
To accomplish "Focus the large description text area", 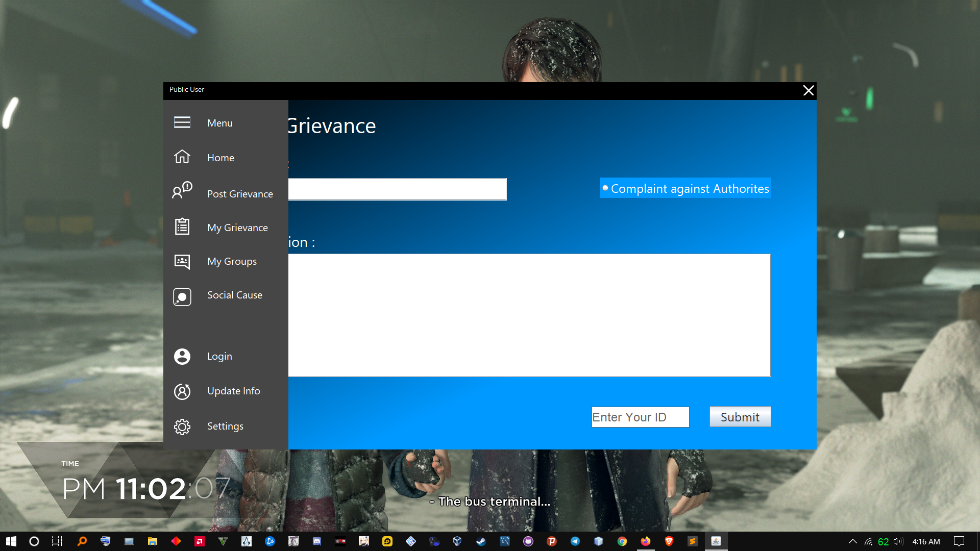I will [x=529, y=315].
